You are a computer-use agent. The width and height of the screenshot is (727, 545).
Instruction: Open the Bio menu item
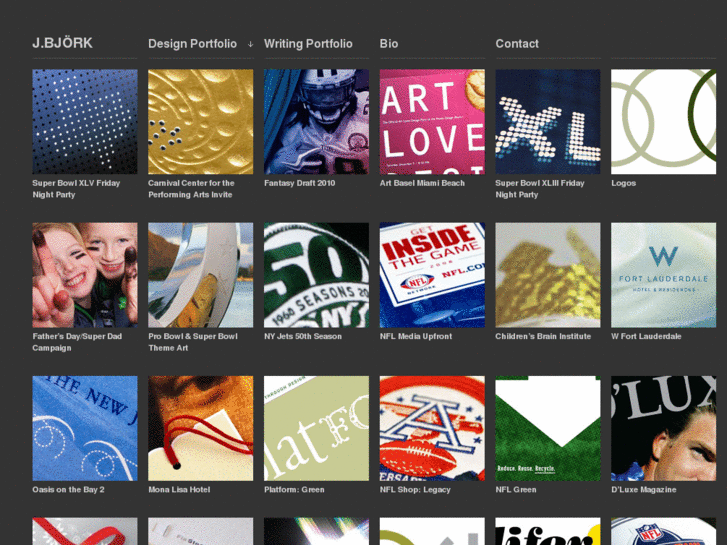tap(389, 44)
